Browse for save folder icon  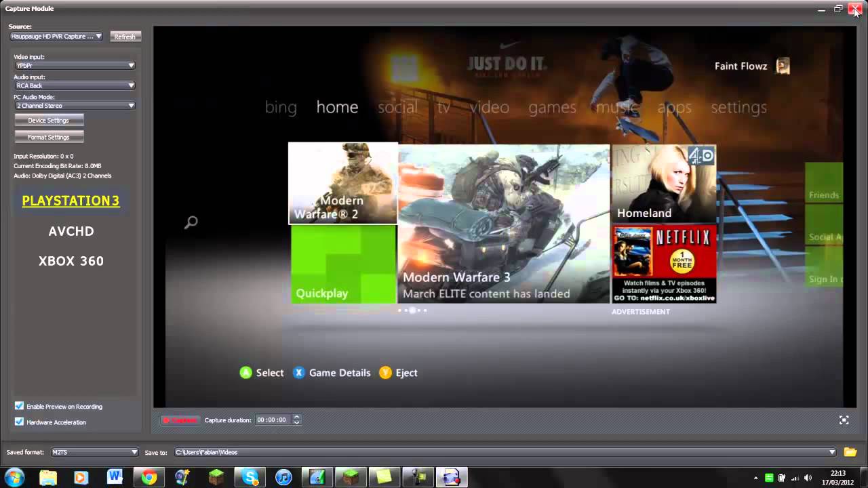tap(850, 452)
